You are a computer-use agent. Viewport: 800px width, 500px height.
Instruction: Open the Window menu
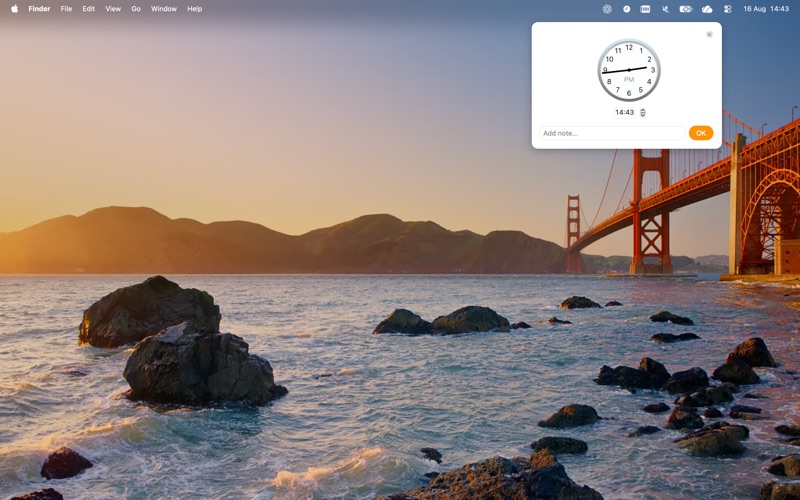coord(164,9)
